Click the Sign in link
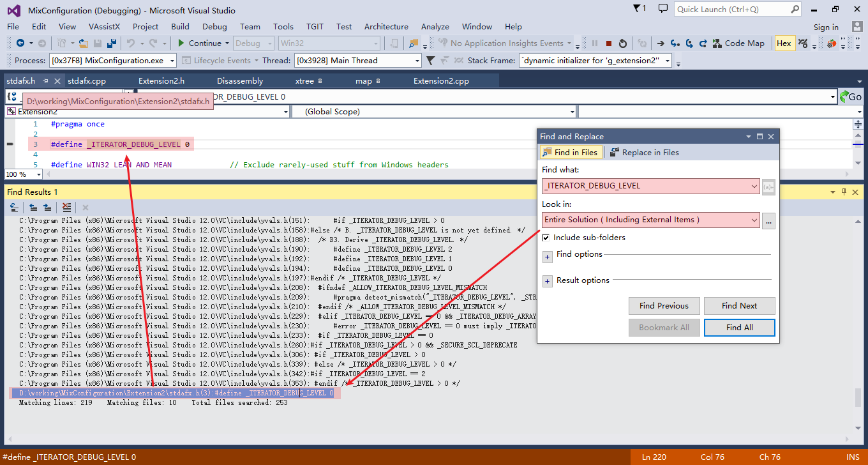Screen dimensions: 868x465 tap(826, 27)
